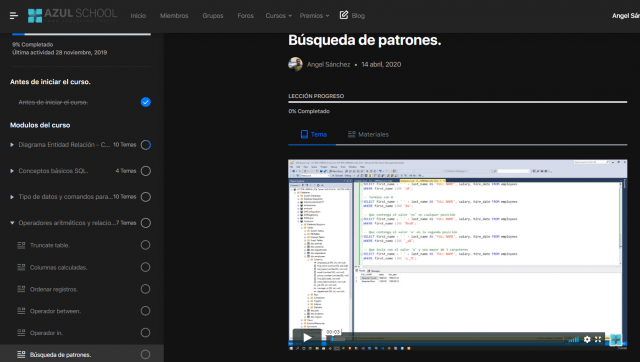The width and height of the screenshot is (640, 362).
Task: Click status circle for Ordenar registros
Action: (145, 289)
